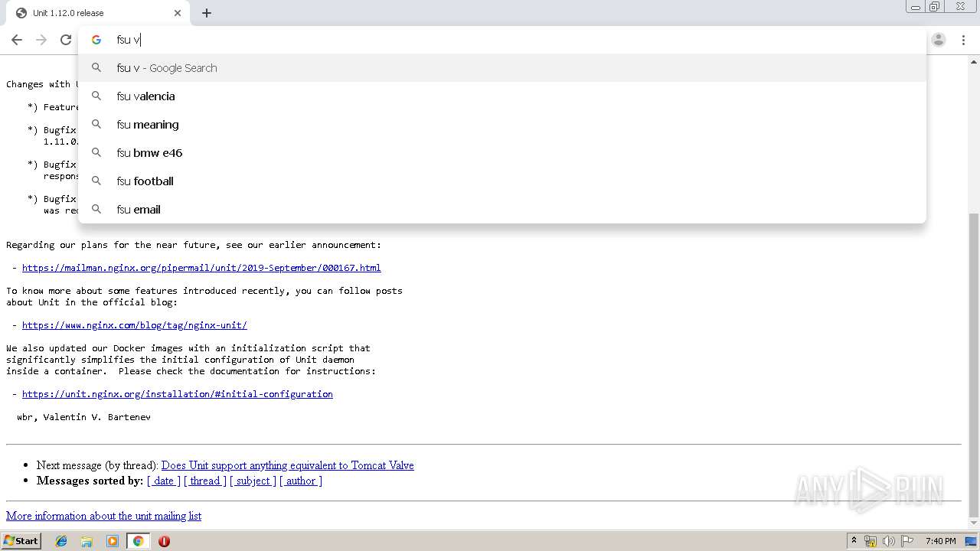Click the browser Back arrow
Image resolution: width=980 pixels, height=551 pixels.
click(x=17, y=40)
